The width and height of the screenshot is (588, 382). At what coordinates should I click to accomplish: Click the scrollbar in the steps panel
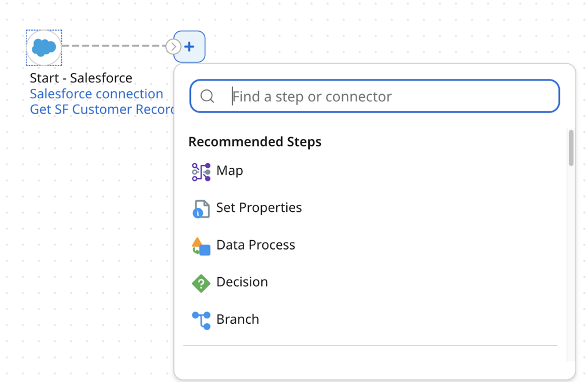pyautogui.click(x=570, y=147)
